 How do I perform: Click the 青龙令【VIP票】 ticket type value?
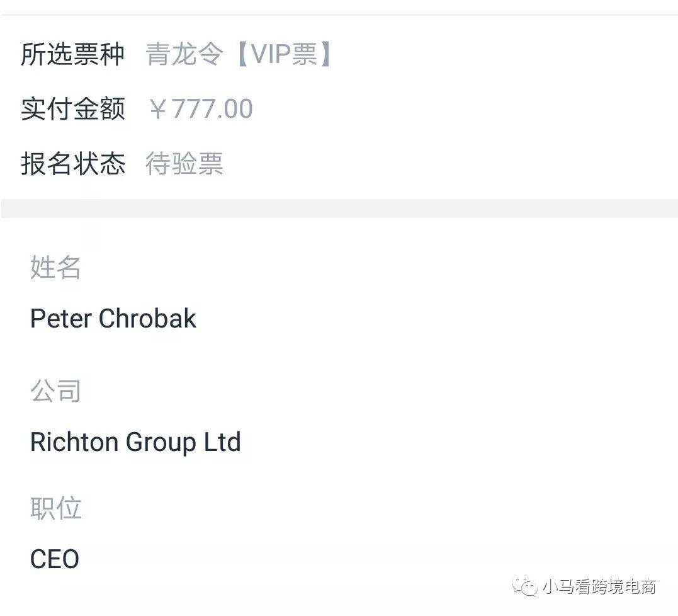pyautogui.click(x=239, y=54)
